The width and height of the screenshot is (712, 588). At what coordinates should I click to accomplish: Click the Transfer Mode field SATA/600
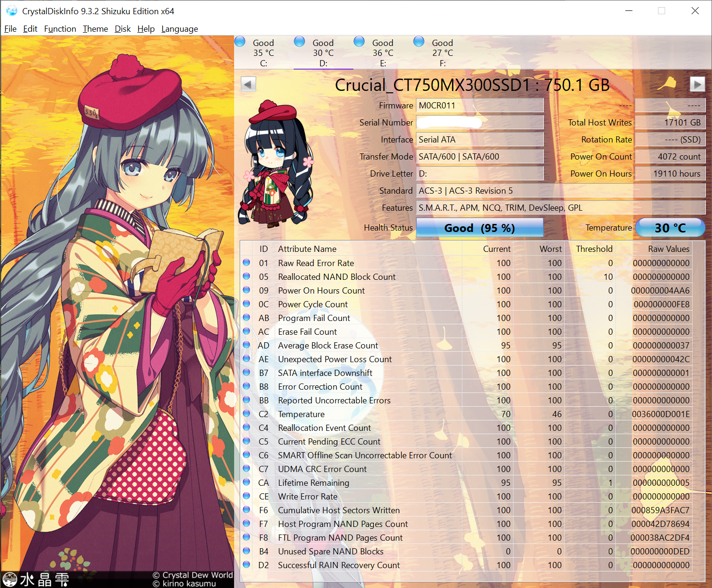(479, 156)
